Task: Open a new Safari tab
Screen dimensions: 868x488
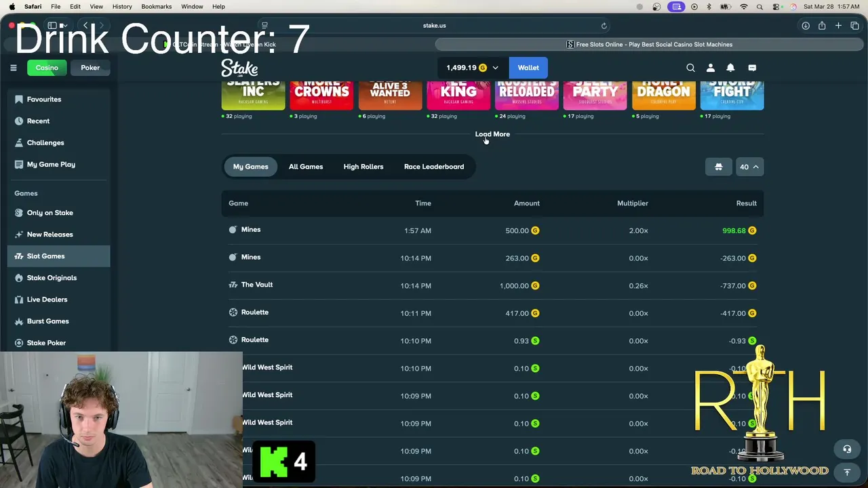Action: (838, 26)
